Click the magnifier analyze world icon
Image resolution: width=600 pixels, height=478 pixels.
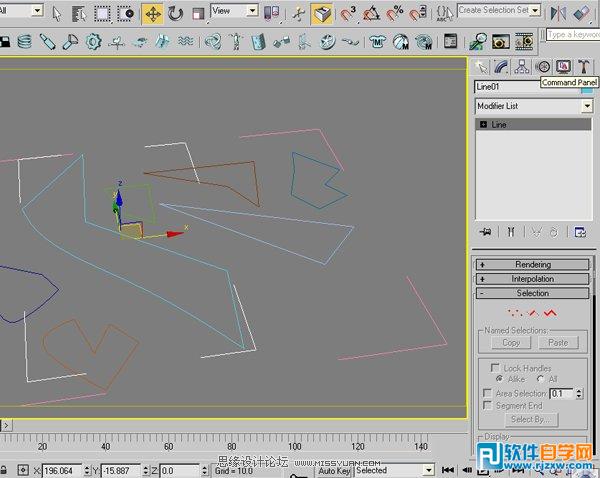pos(478,42)
